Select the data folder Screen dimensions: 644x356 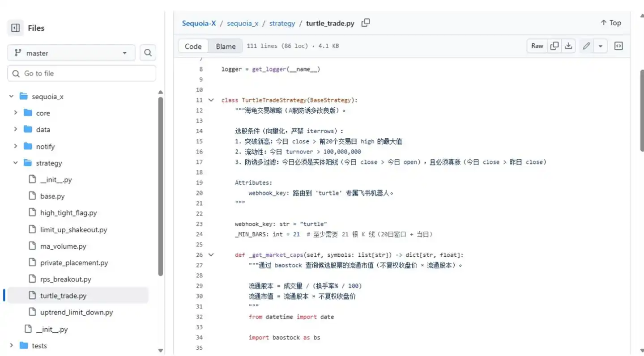43,130
